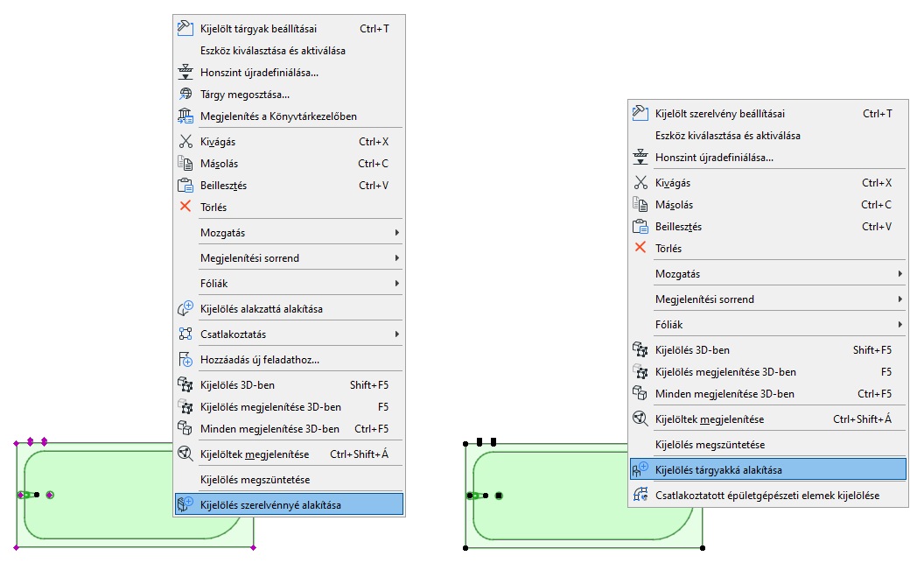Choose Hozzáadás új feladathoz... entry
Screen dimensions: 924x563
click(290, 360)
